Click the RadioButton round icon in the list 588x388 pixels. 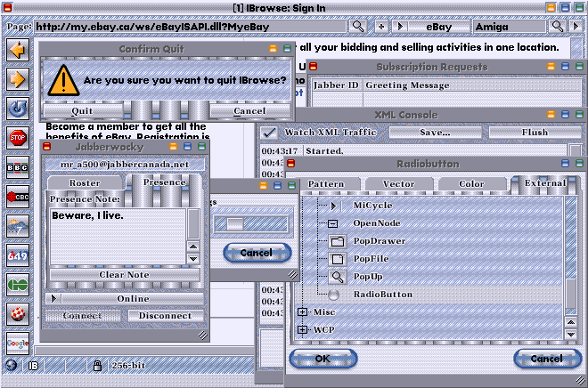333,295
